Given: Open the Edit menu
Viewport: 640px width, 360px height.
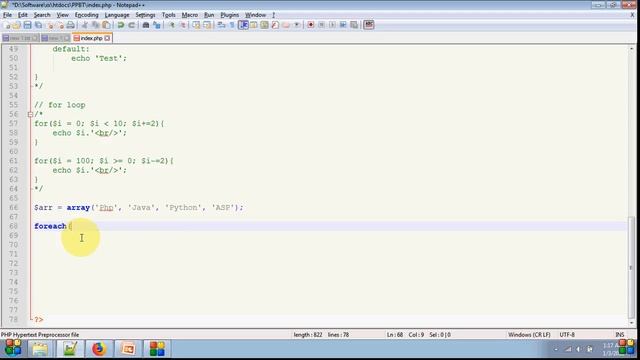Looking at the screenshot, I should coord(23,15).
